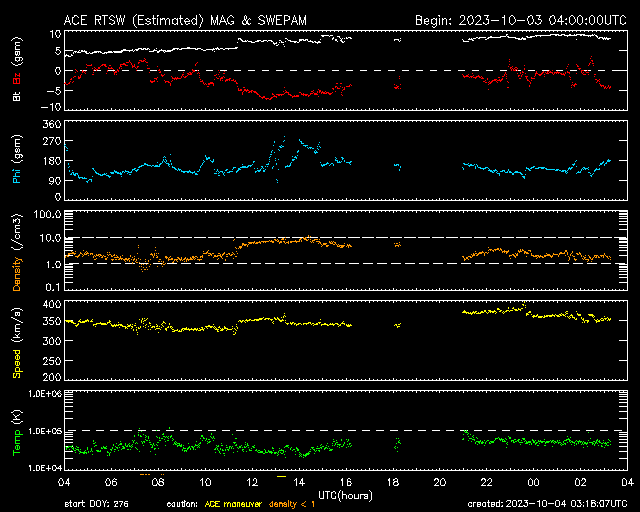Click the cyan "Phi" axis label
Image resolution: width=640 pixels, height=512 pixels.
pyautogui.click(x=17, y=174)
